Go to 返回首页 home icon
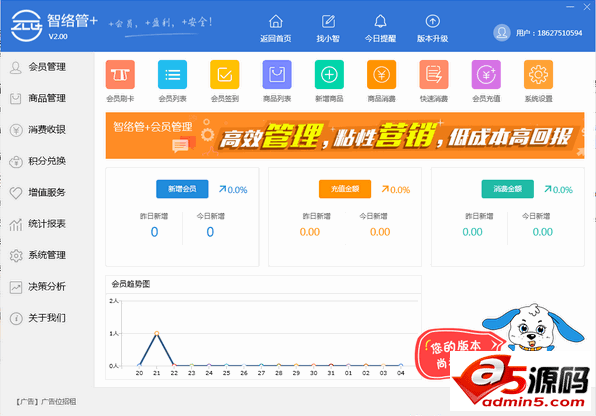 [x=276, y=21]
